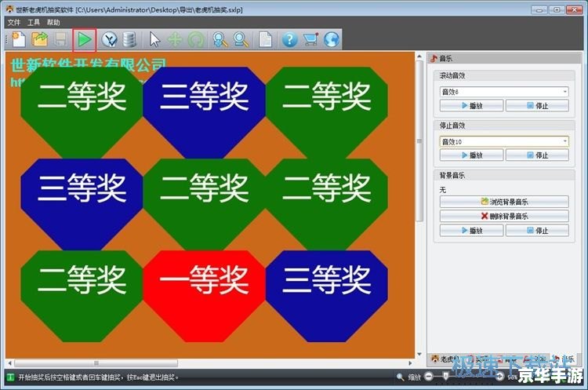Screen dimensions: 588x390
Task: Click 浏览背景音乐 button
Action: pyautogui.click(x=504, y=202)
